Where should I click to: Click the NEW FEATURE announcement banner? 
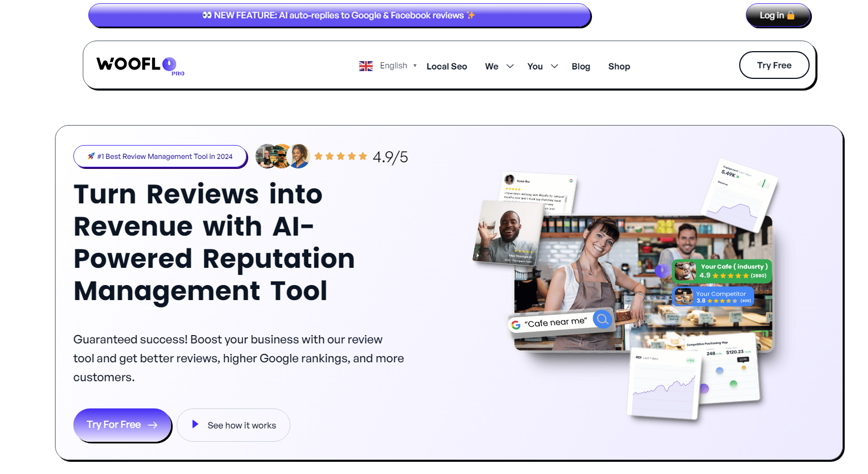click(x=339, y=16)
